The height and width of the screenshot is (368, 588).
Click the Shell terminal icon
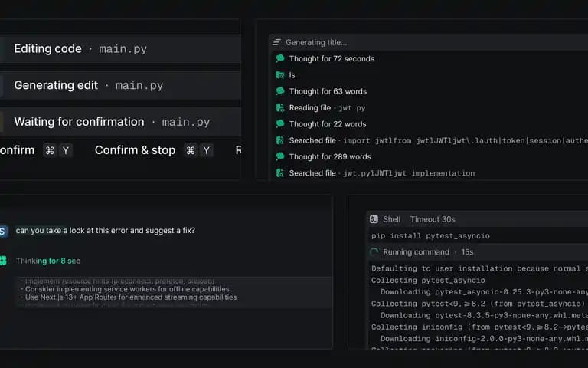(x=374, y=219)
